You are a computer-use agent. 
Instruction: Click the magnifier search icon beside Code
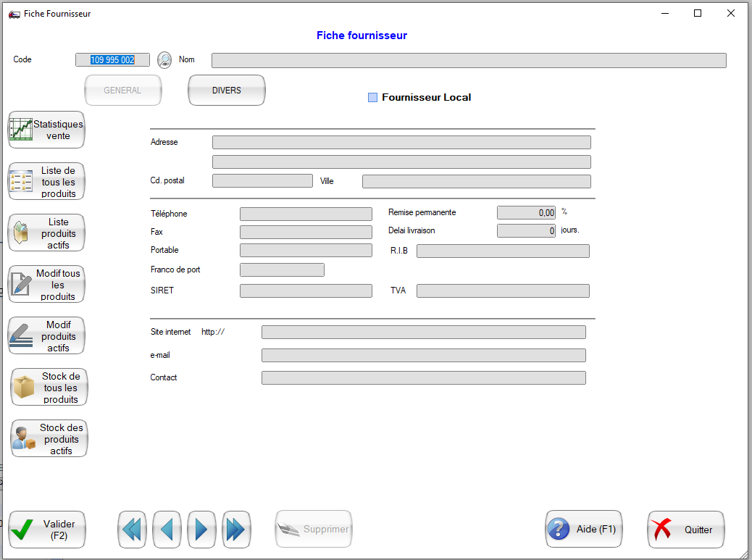click(164, 60)
